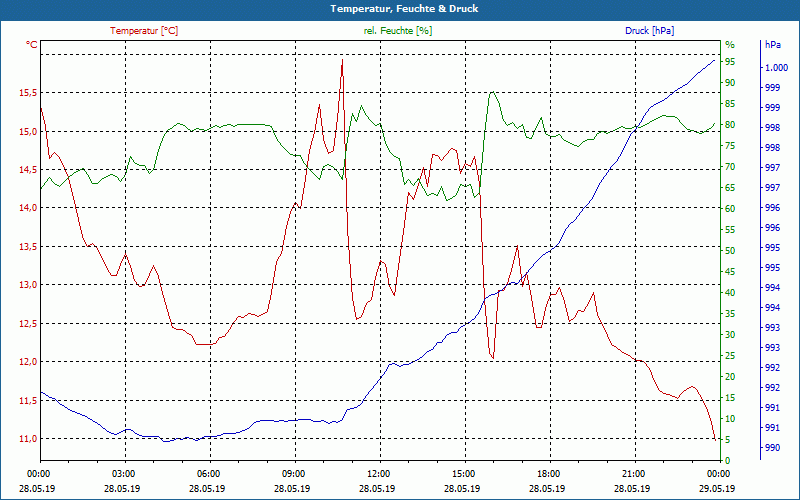Click the green '55' humidity axis value
The height and width of the screenshot is (500, 800).
click(730, 230)
